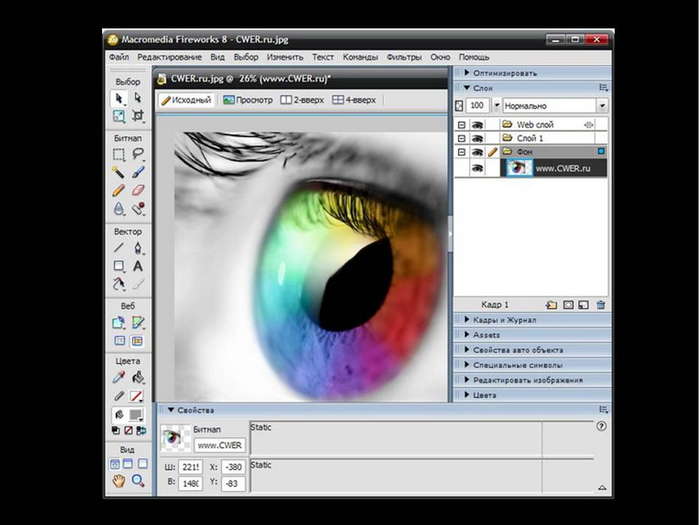Click Show slices and hotspots icon

[137, 341]
